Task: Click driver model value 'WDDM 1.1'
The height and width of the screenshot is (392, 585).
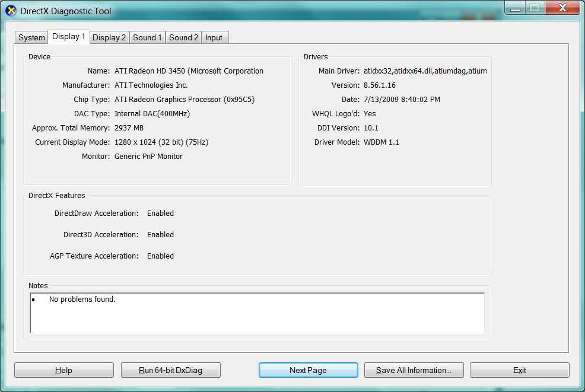Action: click(381, 142)
